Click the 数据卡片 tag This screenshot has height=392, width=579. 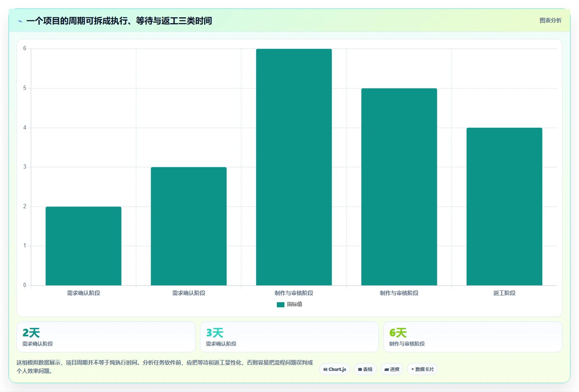[422, 369]
